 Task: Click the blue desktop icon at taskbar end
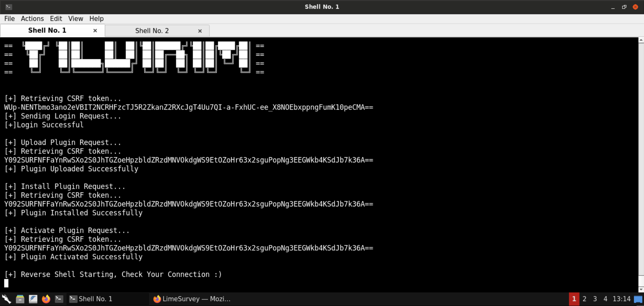638,299
